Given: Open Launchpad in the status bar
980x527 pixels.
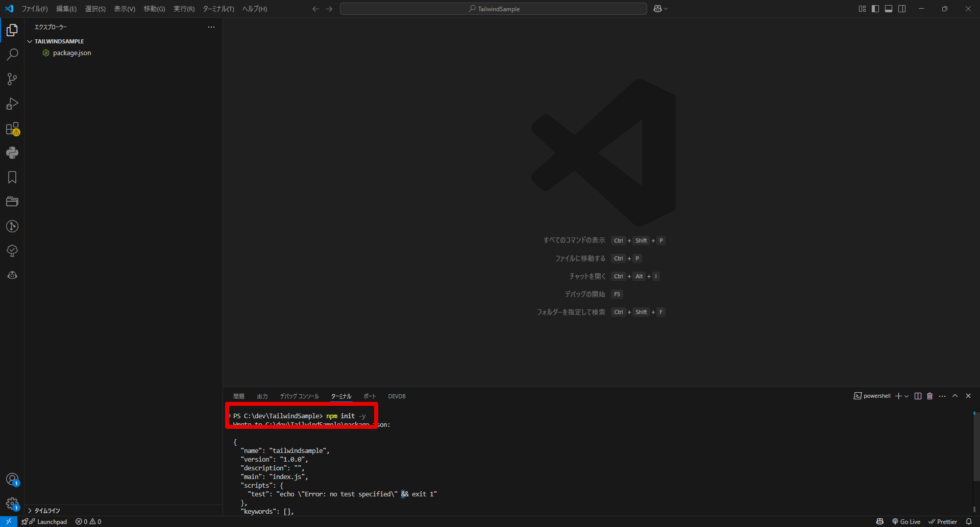Looking at the screenshot, I should point(44,521).
